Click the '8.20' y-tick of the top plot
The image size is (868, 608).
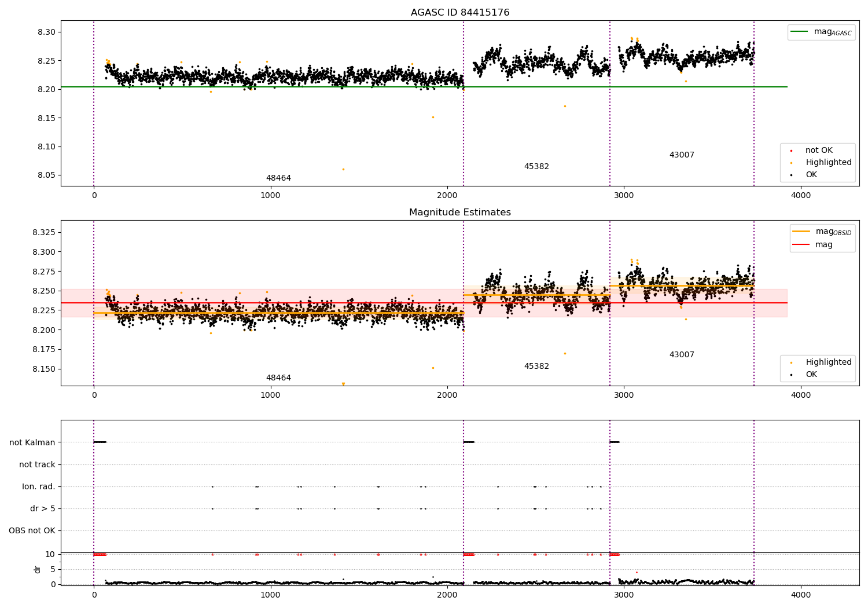coord(46,89)
